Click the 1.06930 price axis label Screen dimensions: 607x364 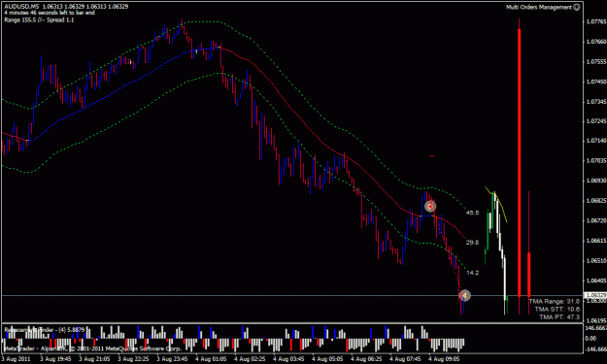click(596, 182)
